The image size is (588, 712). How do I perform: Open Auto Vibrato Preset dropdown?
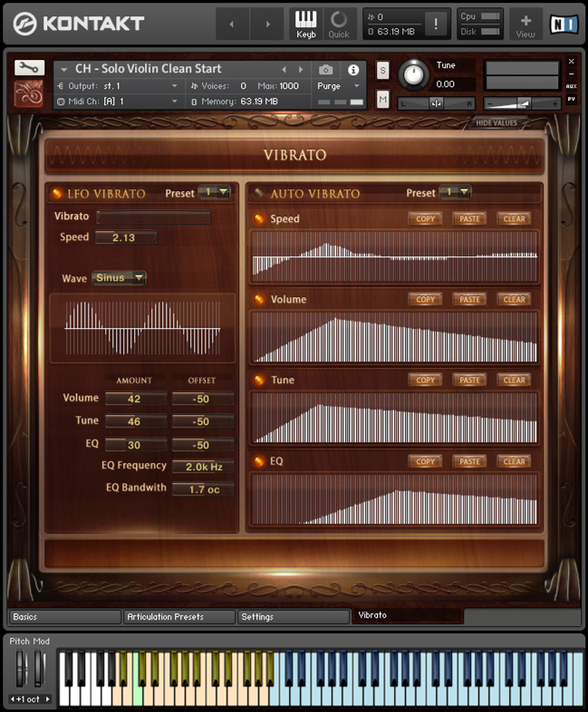456,192
